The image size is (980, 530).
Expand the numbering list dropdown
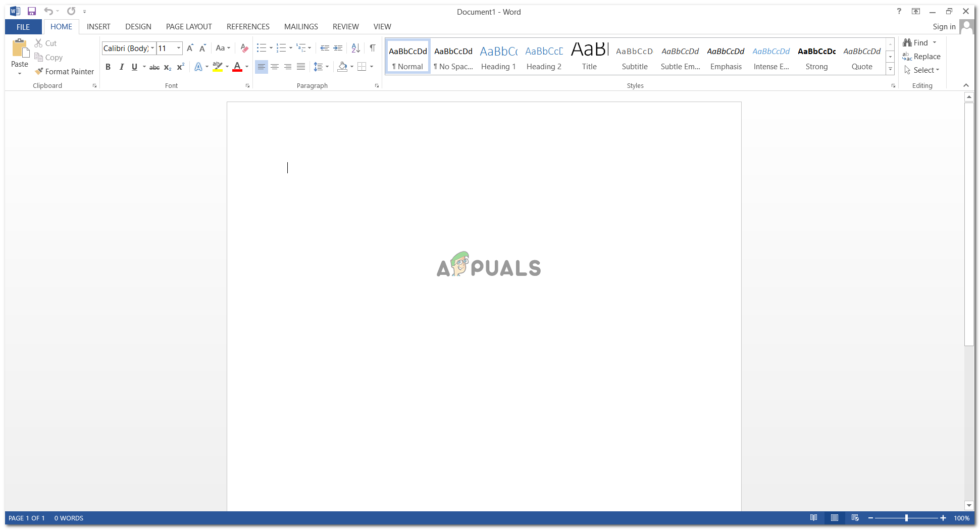(291, 49)
